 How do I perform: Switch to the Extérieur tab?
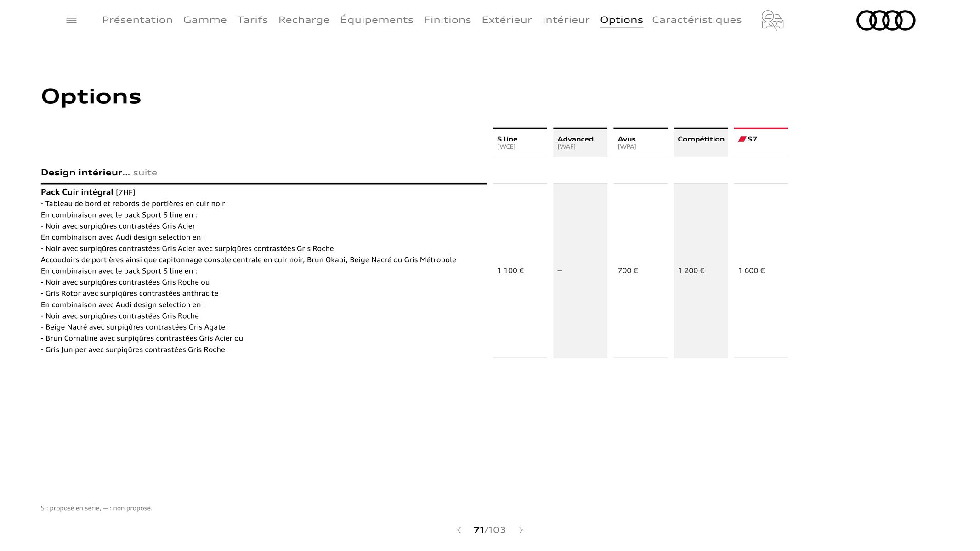(507, 20)
